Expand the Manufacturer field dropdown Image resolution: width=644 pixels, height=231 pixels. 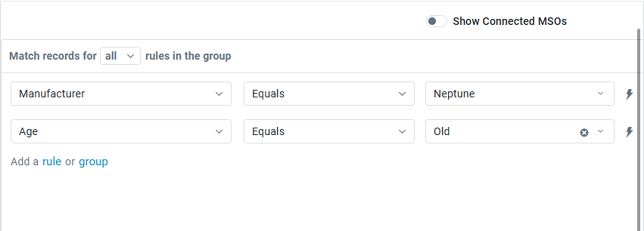coord(121,94)
